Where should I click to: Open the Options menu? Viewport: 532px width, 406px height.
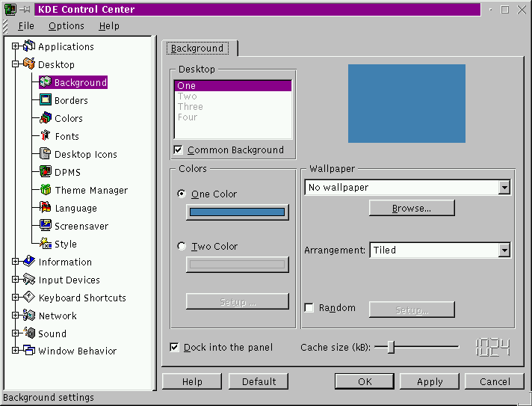point(66,25)
